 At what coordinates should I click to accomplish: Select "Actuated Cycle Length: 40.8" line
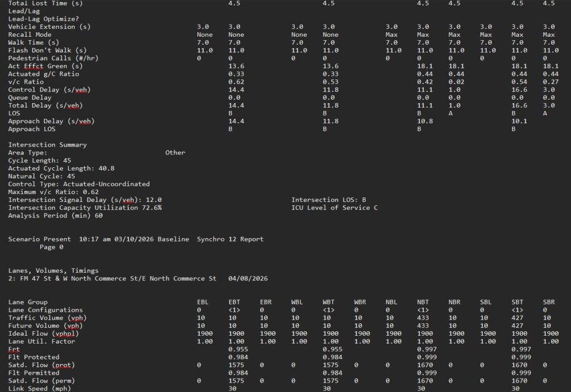point(61,168)
